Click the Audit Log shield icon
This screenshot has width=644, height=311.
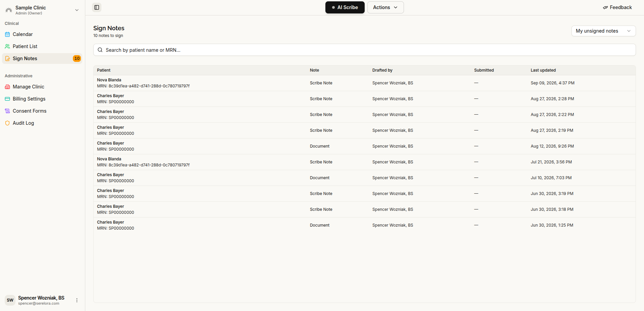pos(7,123)
